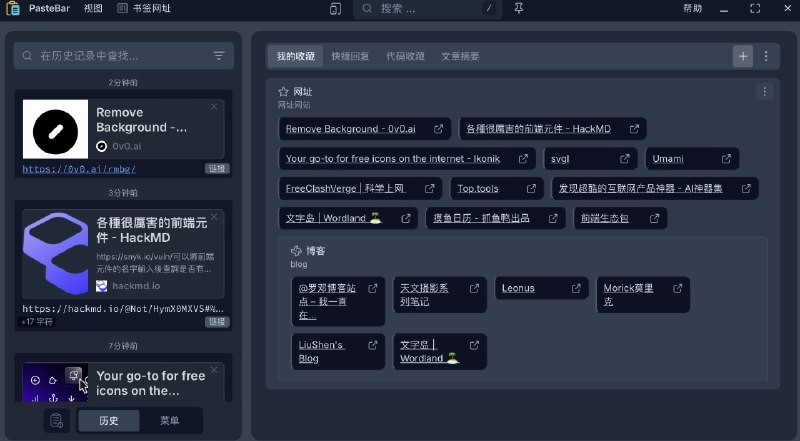Open external link for Morick莫里克 clip
Image resolution: width=800 pixels, height=441 pixels.
tap(678, 288)
